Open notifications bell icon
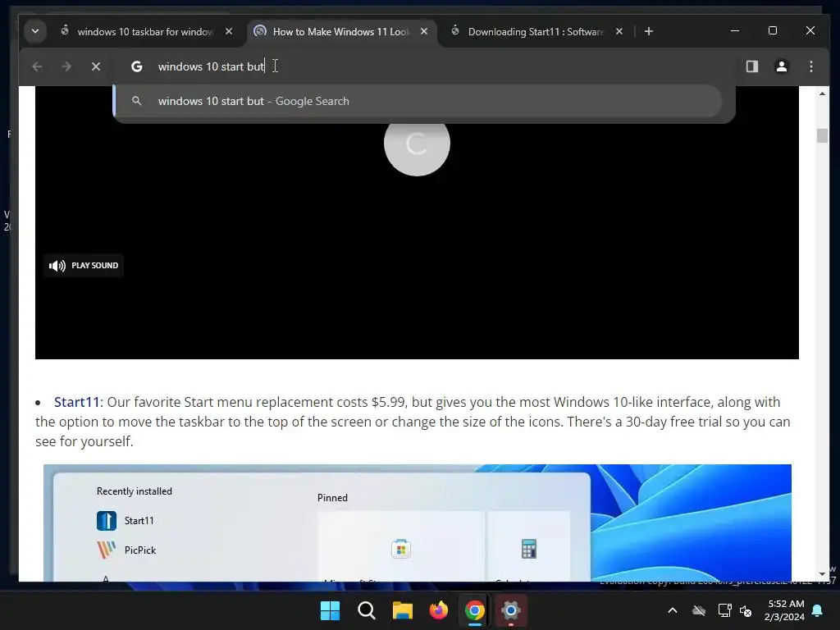Image resolution: width=840 pixels, height=630 pixels. coord(818,610)
